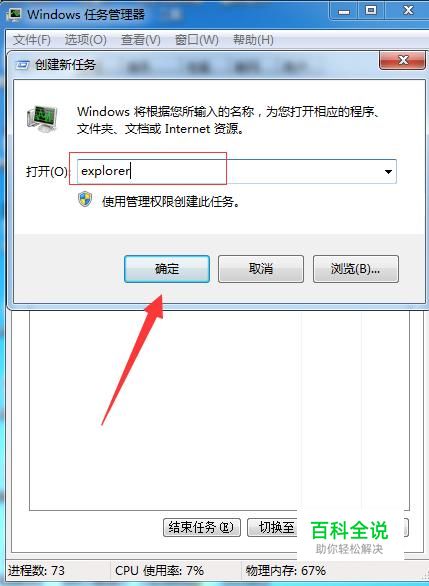Viewport: 429px width, 586px height.
Task: Open the 选项(O) menu
Action: 86,40
